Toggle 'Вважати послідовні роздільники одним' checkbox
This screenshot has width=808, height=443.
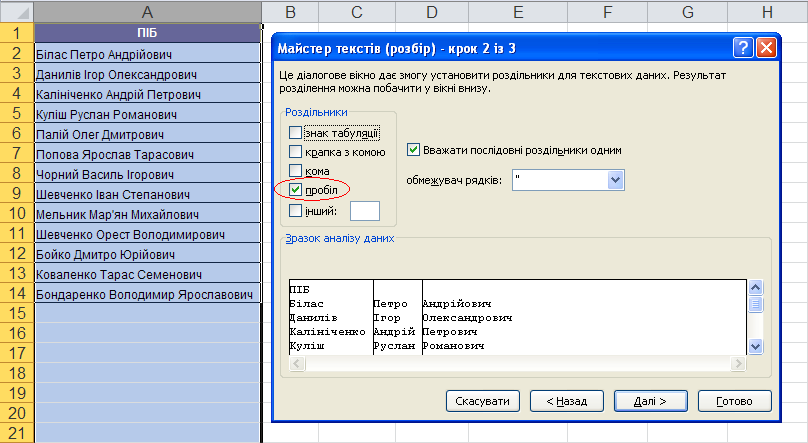pos(414,150)
